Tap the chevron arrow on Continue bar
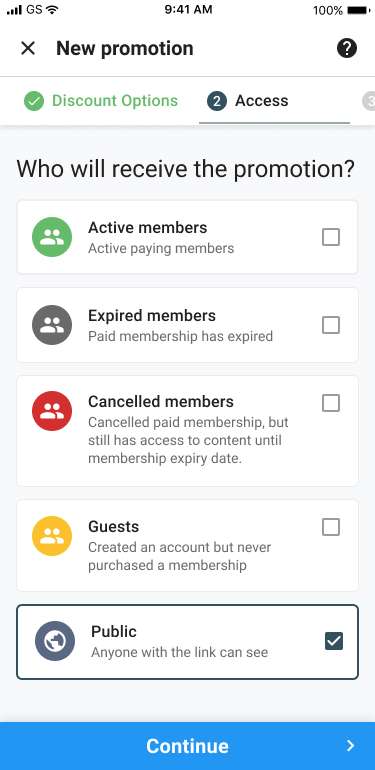Image resolution: width=375 pixels, height=770 pixels. pos(350,746)
